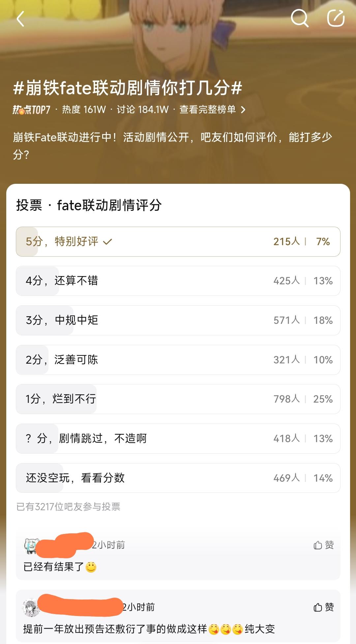The width and height of the screenshot is (356, 644).
Task: Like the comment 已经有结果了
Action: point(324,545)
